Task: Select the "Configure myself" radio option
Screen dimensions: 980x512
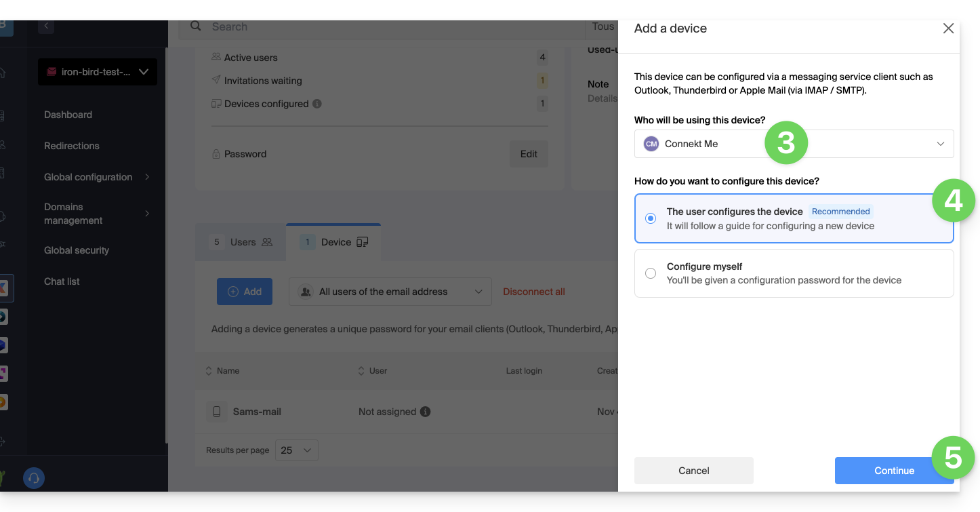Action: (x=651, y=273)
